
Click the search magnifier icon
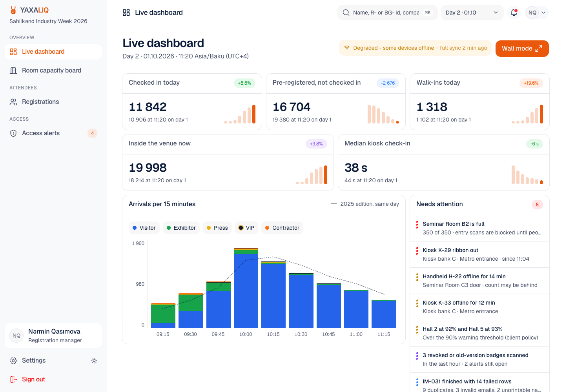point(346,13)
